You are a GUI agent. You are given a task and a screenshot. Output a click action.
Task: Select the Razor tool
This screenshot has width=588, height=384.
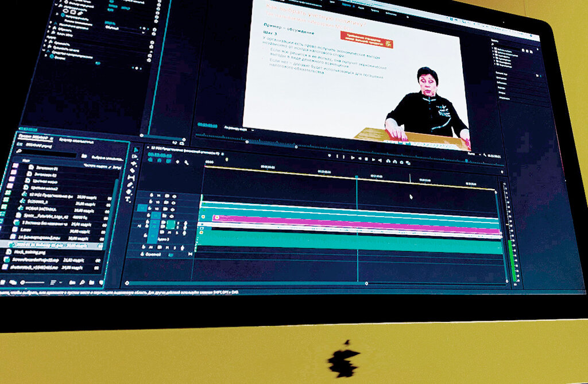point(133,170)
